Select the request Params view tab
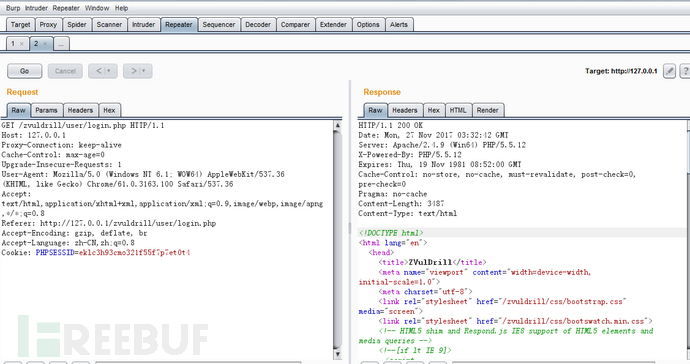The image size is (690, 364). (x=46, y=110)
